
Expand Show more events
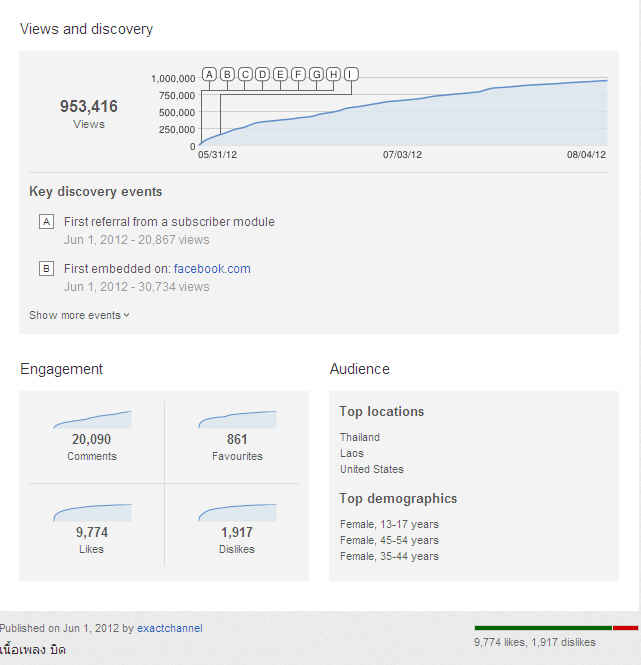tap(79, 315)
